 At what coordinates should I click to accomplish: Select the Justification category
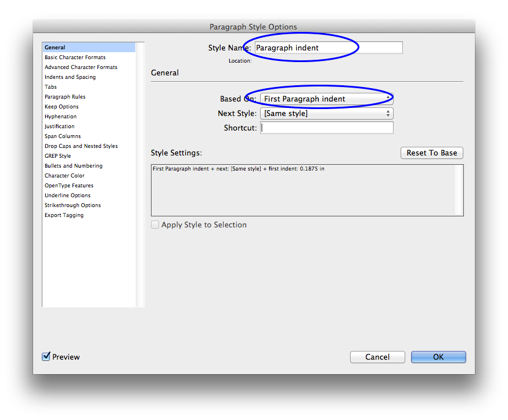[60, 126]
